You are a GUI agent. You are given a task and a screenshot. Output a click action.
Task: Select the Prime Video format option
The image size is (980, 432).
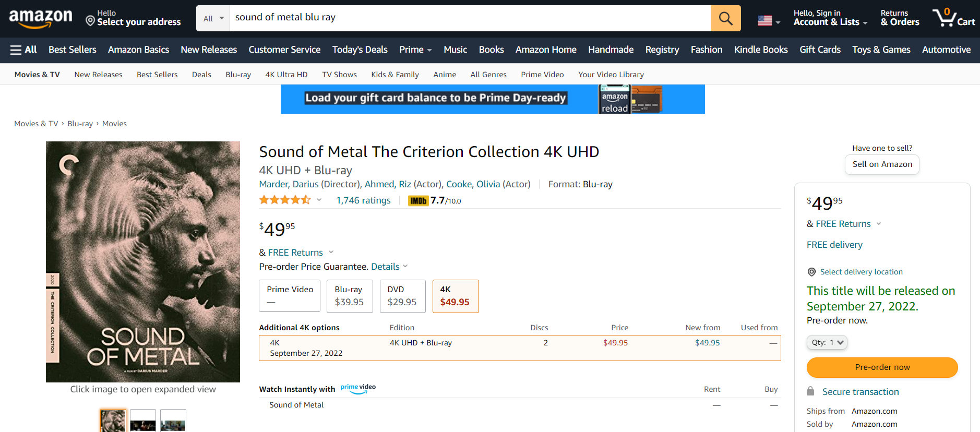coord(290,296)
